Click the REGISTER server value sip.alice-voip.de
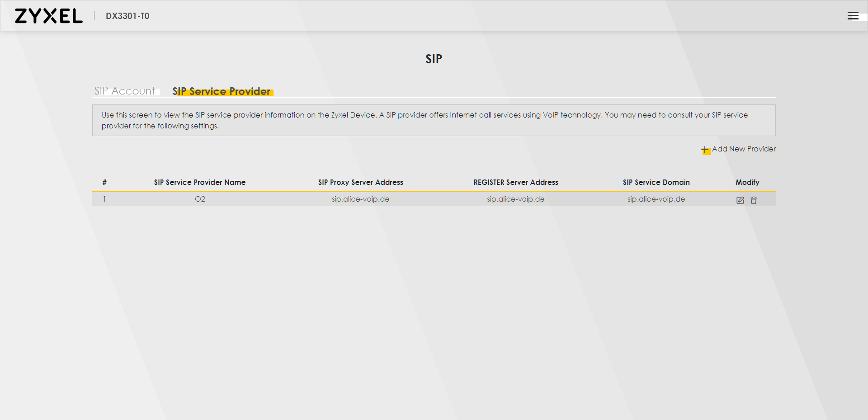The width and height of the screenshot is (868, 420). (x=516, y=199)
